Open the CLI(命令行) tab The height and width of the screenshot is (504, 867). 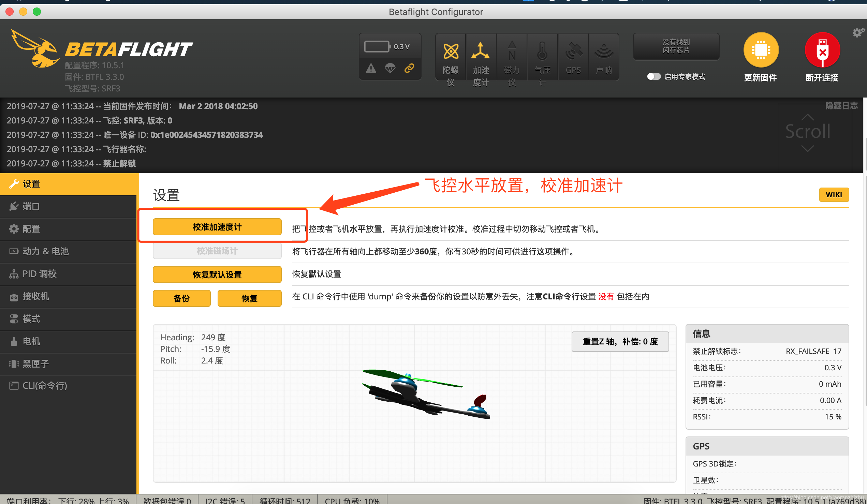click(x=69, y=386)
